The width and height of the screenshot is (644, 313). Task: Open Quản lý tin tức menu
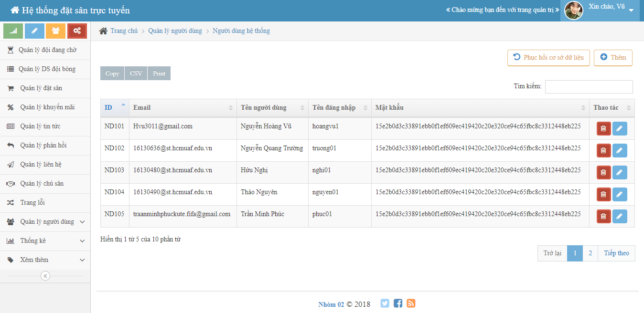(x=45, y=126)
